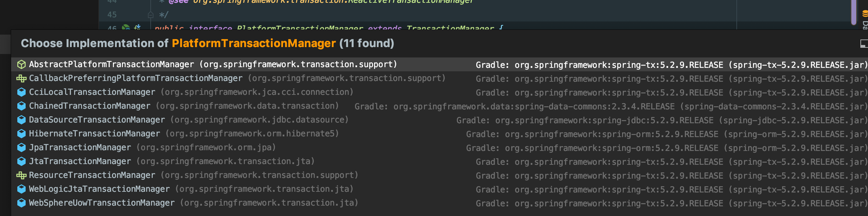Click the spring-data-commons-2.3.4.RELEASE.jar location text
The image size is (868, 216).
coord(611,107)
